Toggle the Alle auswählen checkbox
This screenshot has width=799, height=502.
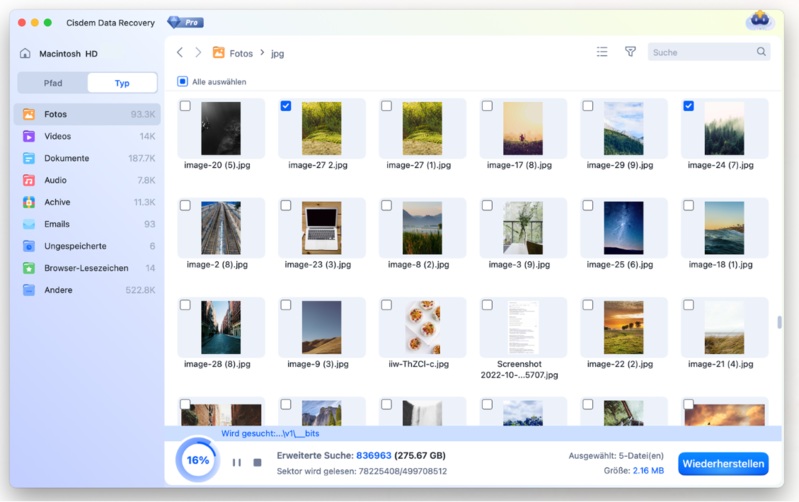coord(182,82)
